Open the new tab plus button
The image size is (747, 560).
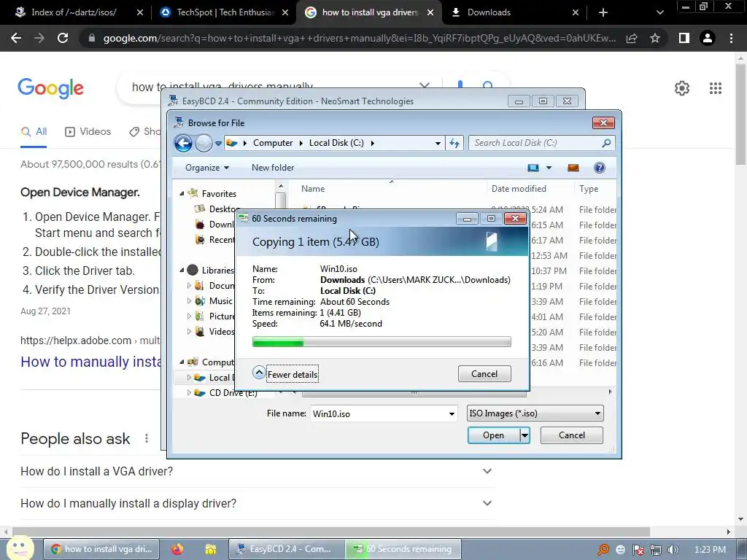click(x=603, y=12)
